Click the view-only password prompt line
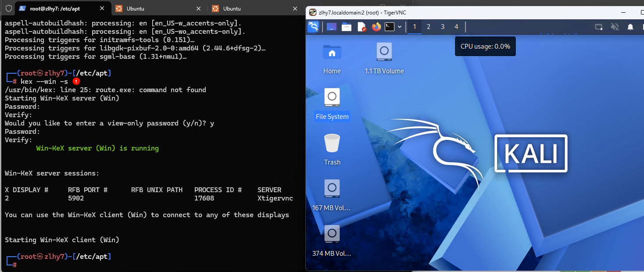This screenshot has width=644, height=272. (109, 123)
